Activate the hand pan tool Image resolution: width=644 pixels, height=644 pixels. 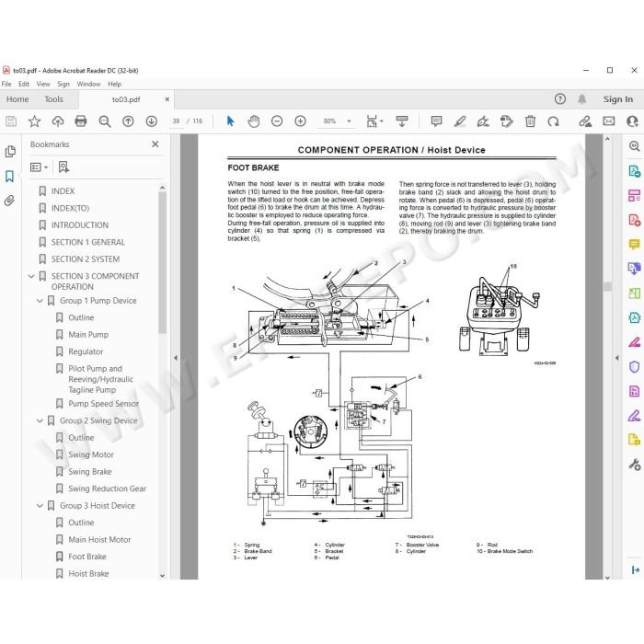(x=254, y=121)
